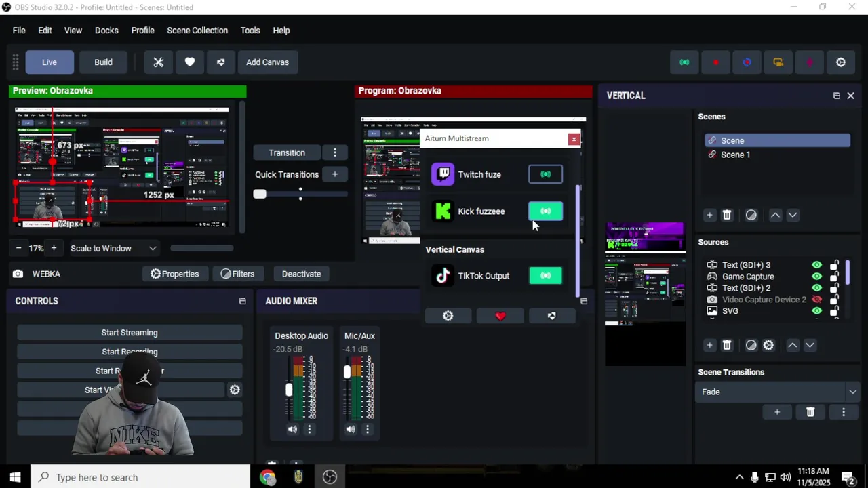Add a source in the Sources panel

click(709, 345)
